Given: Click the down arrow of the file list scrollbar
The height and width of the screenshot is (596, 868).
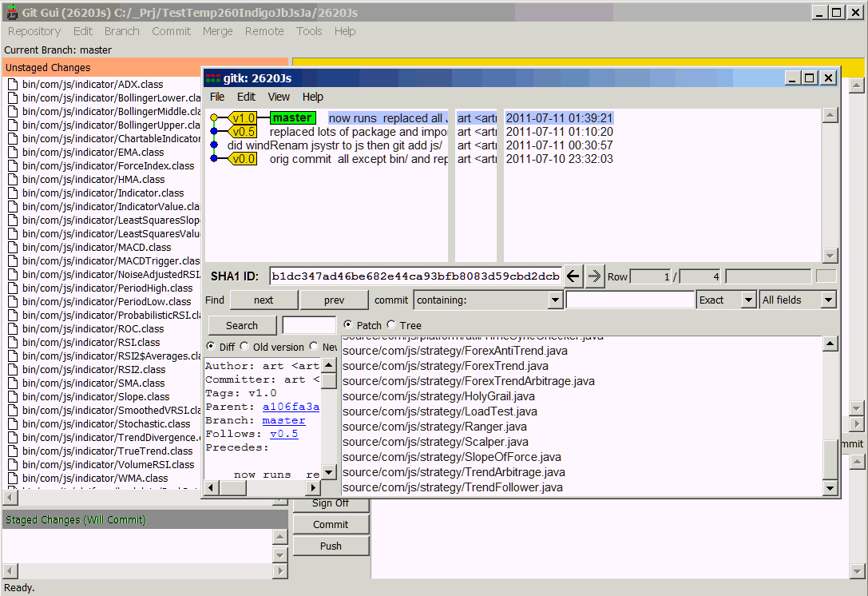Looking at the screenshot, I should (830, 488).
